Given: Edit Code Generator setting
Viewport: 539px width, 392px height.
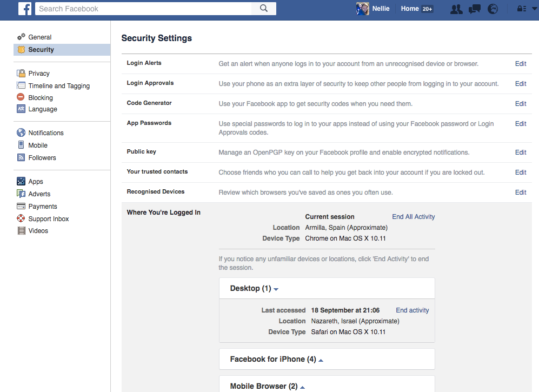Looking at the screenshot, I should (521, 103).
